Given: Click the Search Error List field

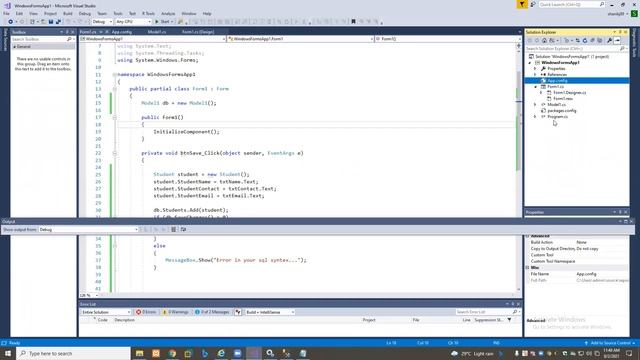Looking at the screenshot, I should pyautogui.click(x=487, y=312).
